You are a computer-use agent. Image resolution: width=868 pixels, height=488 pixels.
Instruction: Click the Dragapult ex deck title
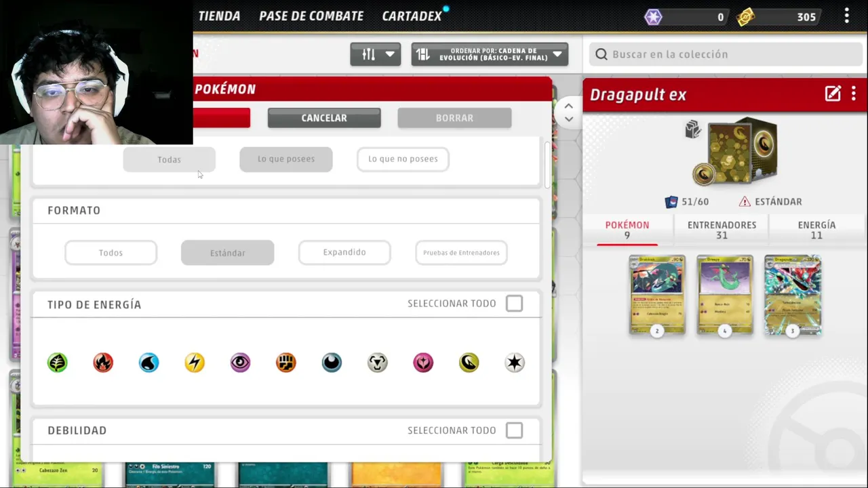638,95
